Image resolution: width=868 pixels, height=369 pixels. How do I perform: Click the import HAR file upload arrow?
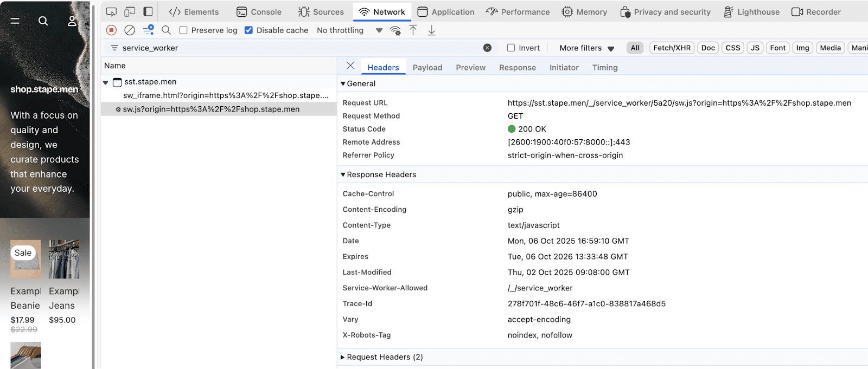point(413,30)
